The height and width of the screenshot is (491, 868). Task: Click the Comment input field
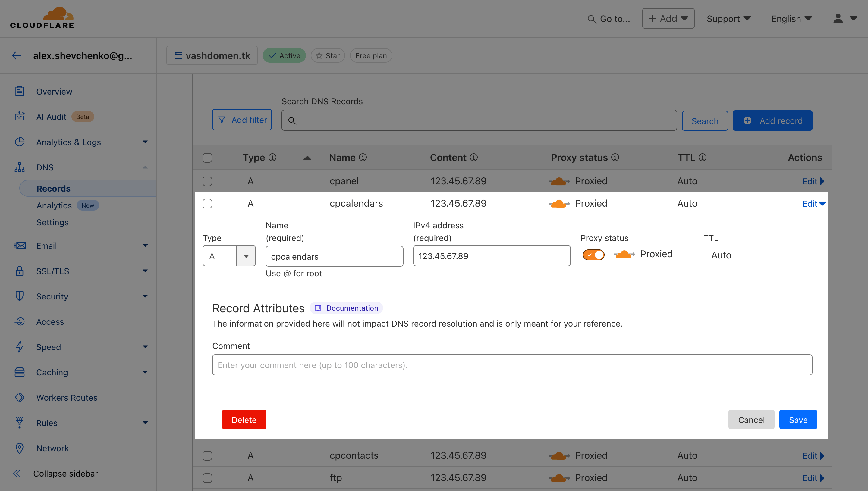pyautogui.click(x=512, y=365)
